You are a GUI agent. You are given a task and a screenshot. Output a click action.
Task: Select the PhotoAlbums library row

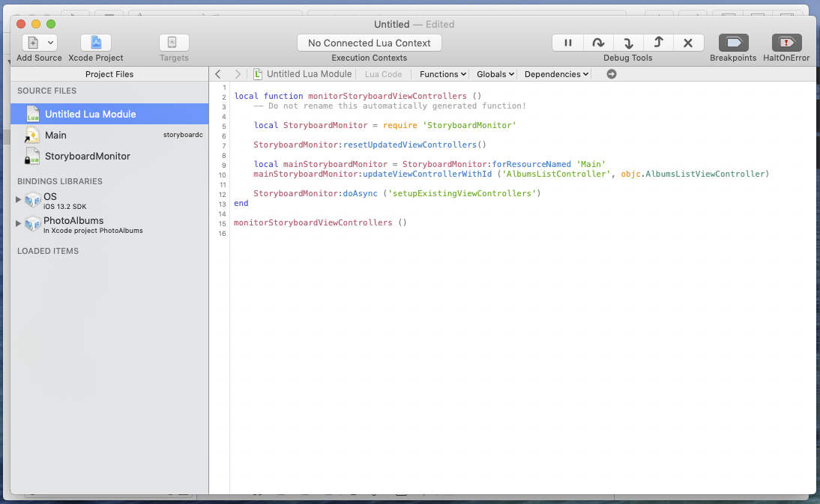(109, 225)
